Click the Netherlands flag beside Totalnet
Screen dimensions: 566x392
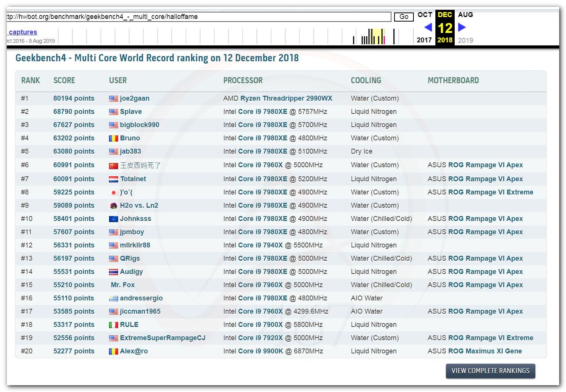pyautogui.click(x=113, y=179)
